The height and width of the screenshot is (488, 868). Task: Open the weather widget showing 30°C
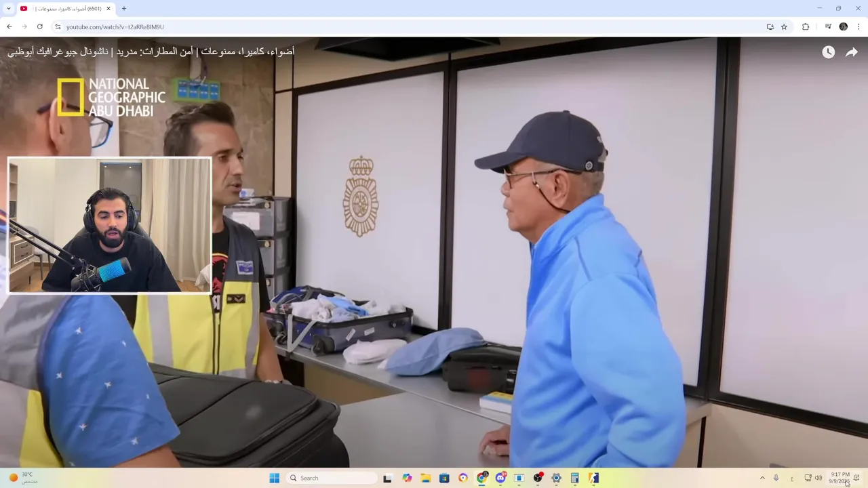click(x=22, y=478)
